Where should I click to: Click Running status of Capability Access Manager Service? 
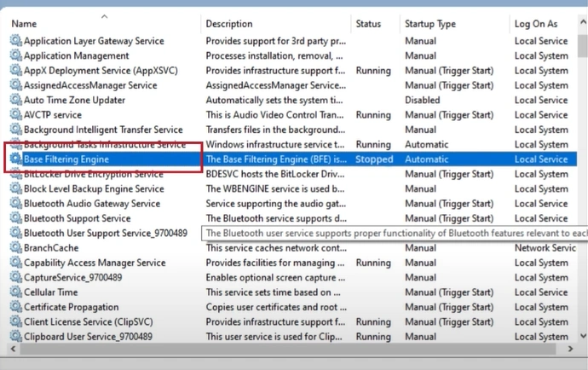pyautogui.click(x=373, y=263)
